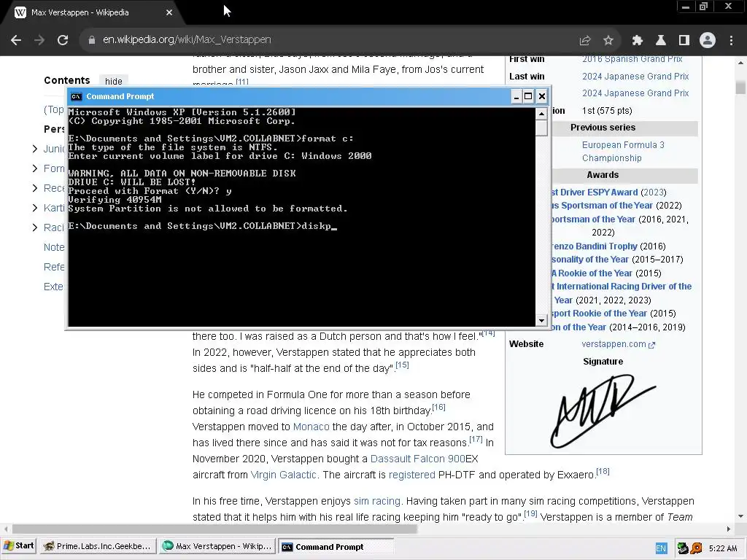Open the Notes entry in Contents
This screenshot has width=747, height=560.
[54, 247]
